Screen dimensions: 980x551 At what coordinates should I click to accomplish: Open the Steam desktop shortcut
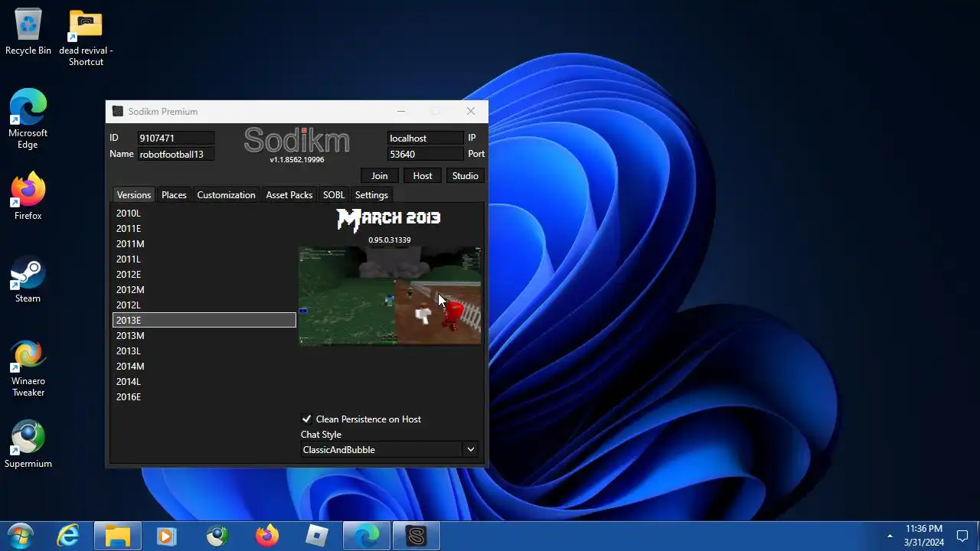click(28, 279)
